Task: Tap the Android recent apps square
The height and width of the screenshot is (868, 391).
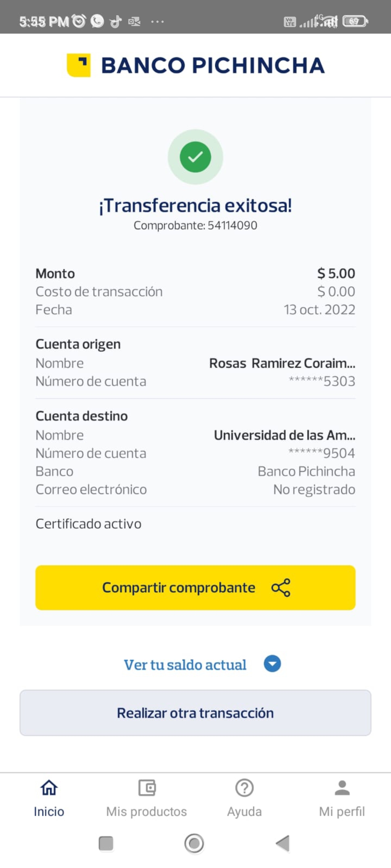Action: [x=106, y=843]
